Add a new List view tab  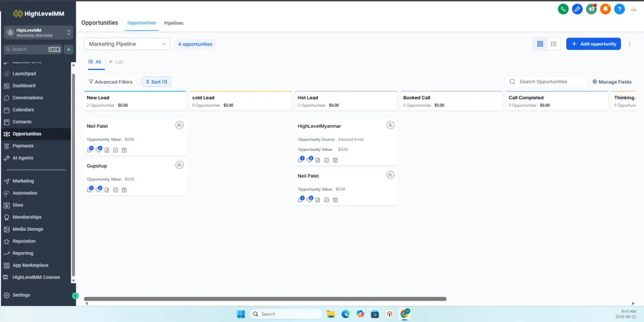tap(116, 62)
